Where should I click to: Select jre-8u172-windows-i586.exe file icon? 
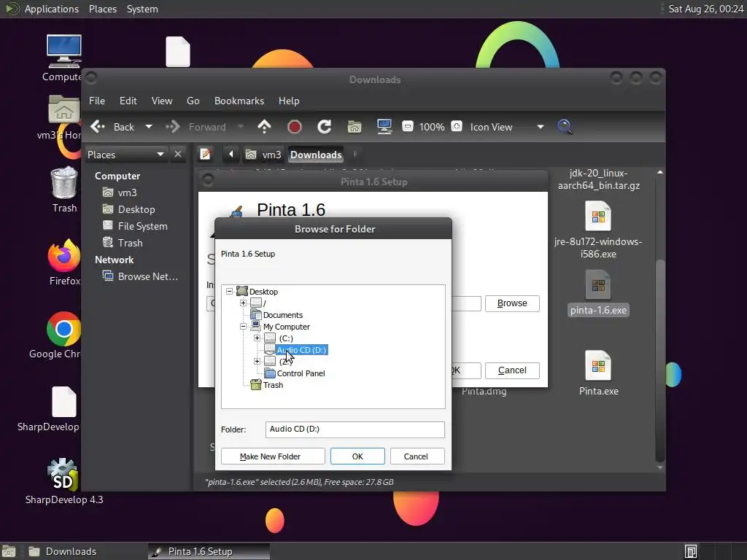click(598, 216)
